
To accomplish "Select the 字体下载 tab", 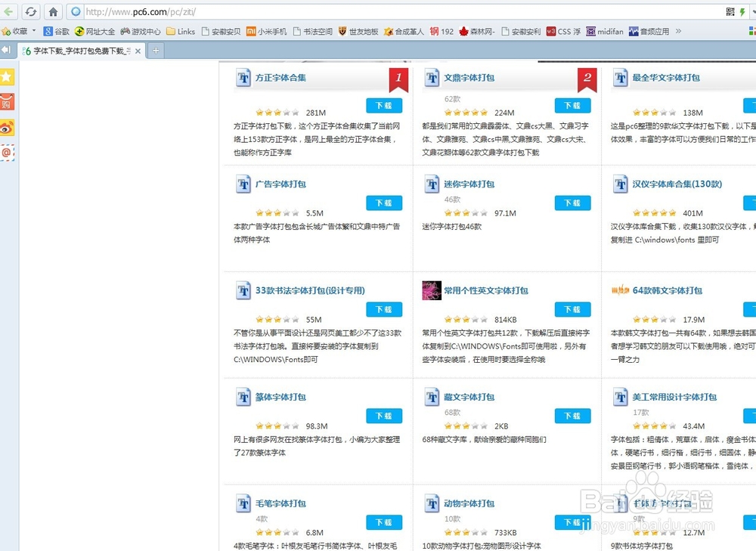I will (x=82, y=51).
